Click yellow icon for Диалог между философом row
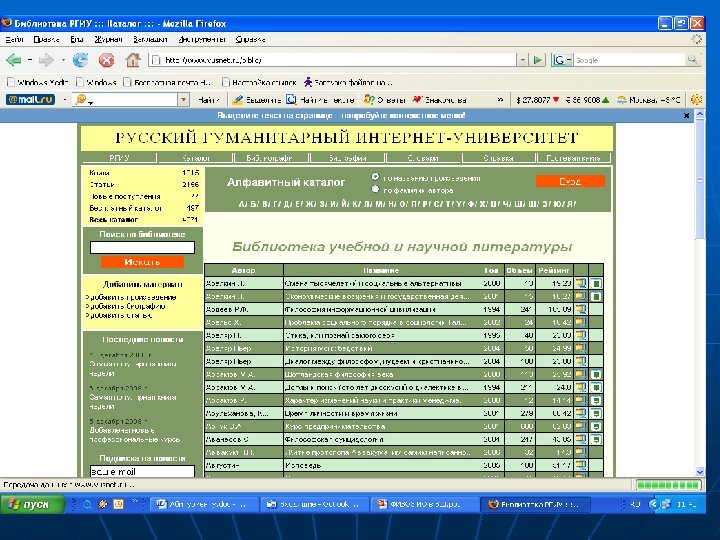The height and width of the screenshot is (540, 720). click(x=580, y=361)
